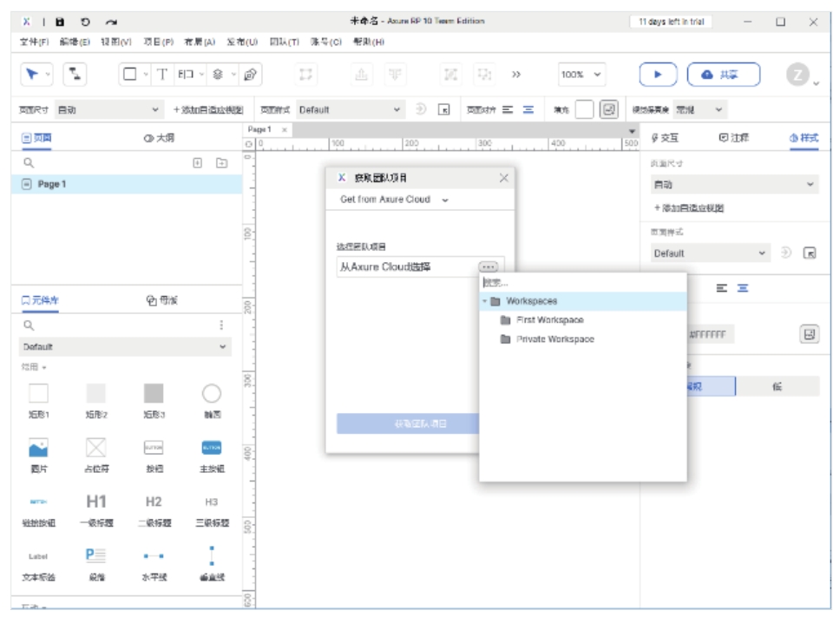Image resolution: width=840 pixels, height=617 pixels.
Task: Click the white fill color swatch
Action: point(585,110)
